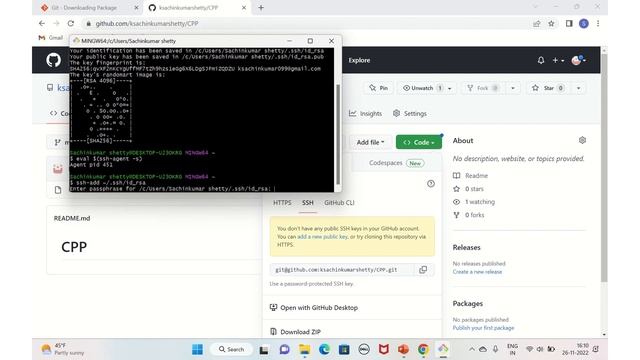Open a new Chrome tab

click(261, 7)
